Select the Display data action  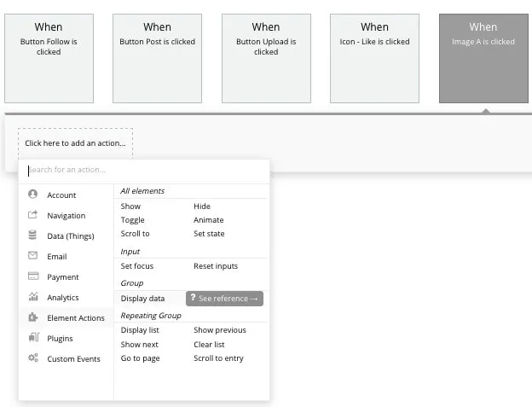coord(142,299)
